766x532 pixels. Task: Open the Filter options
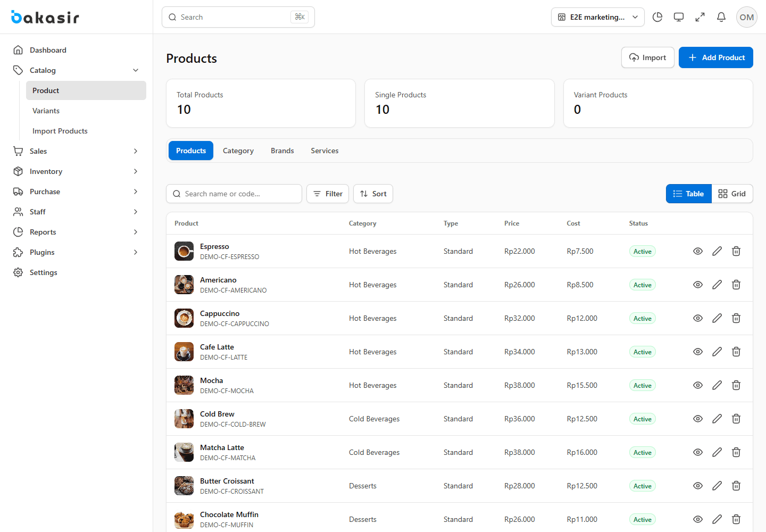point(328,194)
